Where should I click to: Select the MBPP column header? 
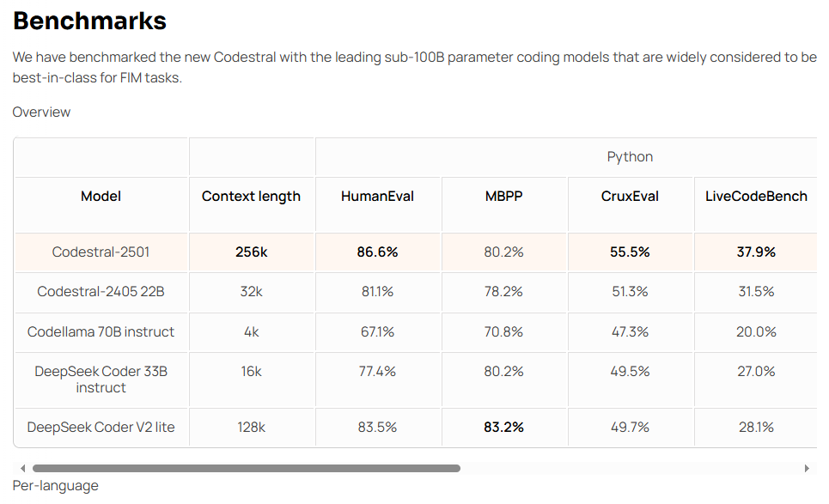(x=503, y=197)
